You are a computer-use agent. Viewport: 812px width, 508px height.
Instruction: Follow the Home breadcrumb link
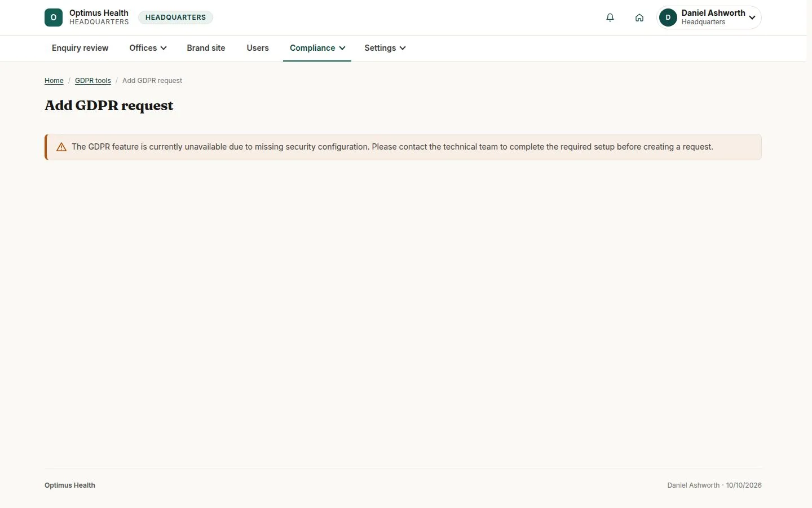click(54, 81)
